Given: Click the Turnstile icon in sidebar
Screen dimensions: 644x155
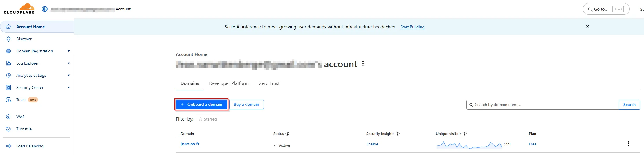Looking at the screenshot, I should click(x=8, y=129).
